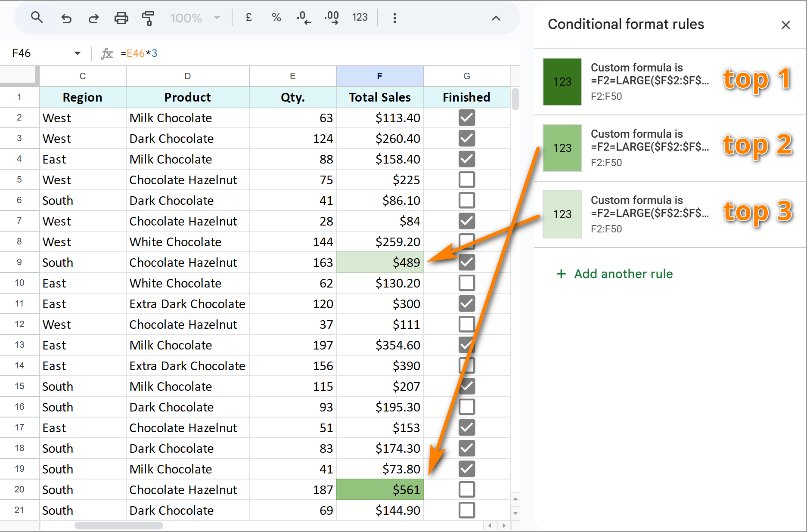Click the fx function icon
This screenshot has width=807, height=532.
[x=106, y=53]
